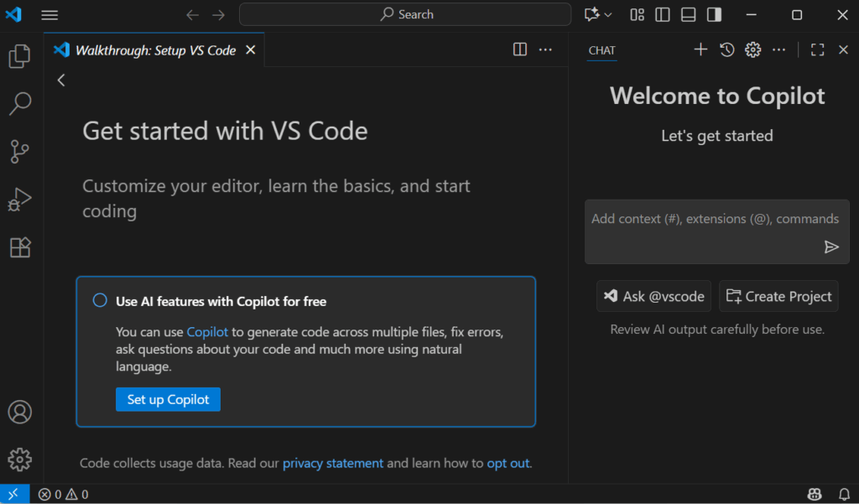Click the Accounts icon
The width and height of the screenshot is (859, 504).
[19, 412]
